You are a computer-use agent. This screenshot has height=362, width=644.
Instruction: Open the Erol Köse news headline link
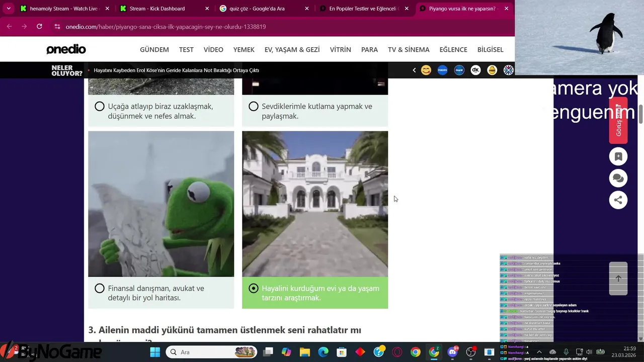click(x=177, y=70)
